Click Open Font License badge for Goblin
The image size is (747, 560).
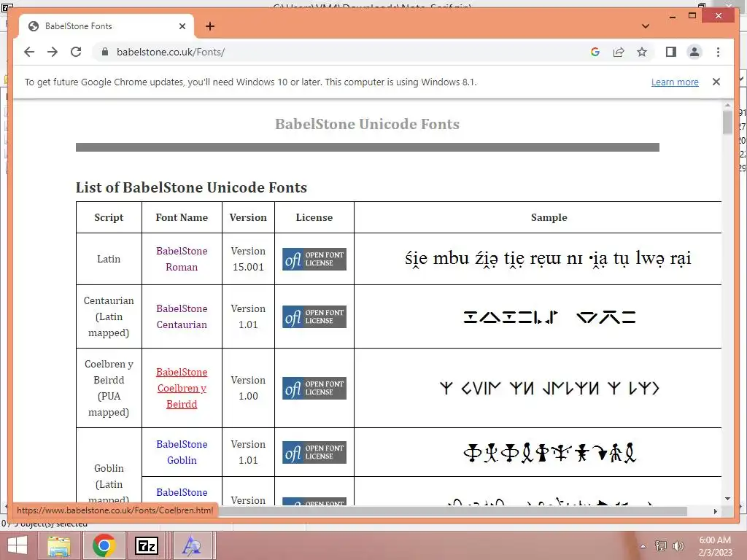314,452
